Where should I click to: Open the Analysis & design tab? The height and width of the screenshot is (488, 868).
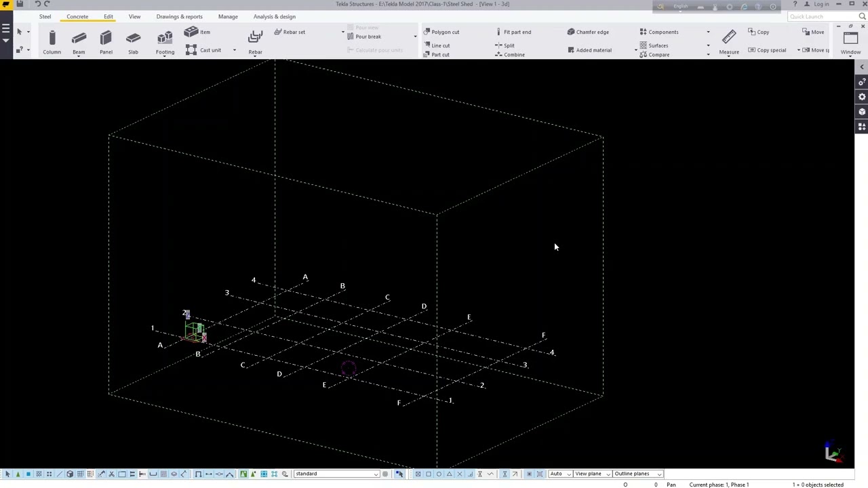tap(275, 16)
